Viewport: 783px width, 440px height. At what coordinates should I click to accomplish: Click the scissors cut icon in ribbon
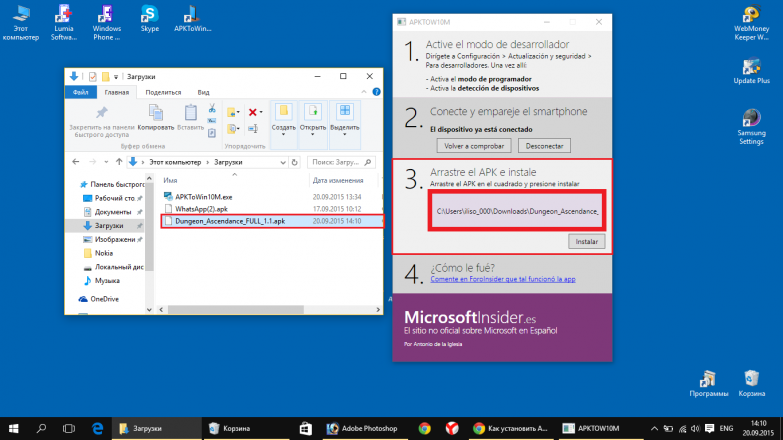point(212,108)
